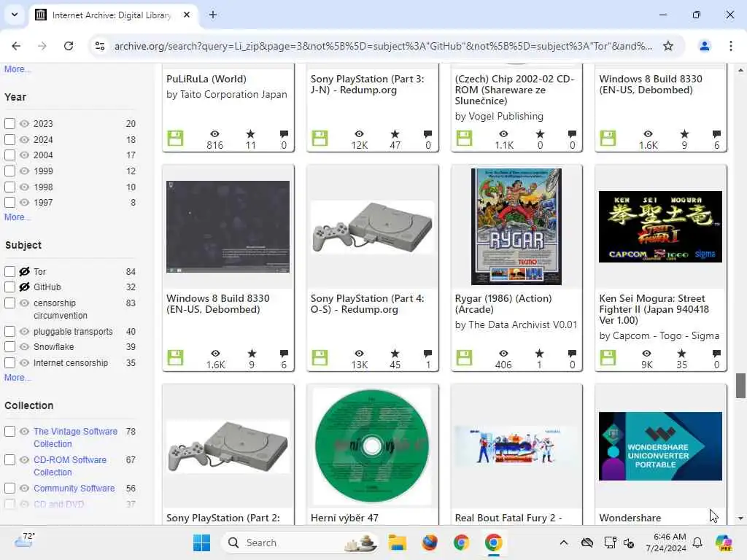Expand More link above Year section

click(18, 69)
